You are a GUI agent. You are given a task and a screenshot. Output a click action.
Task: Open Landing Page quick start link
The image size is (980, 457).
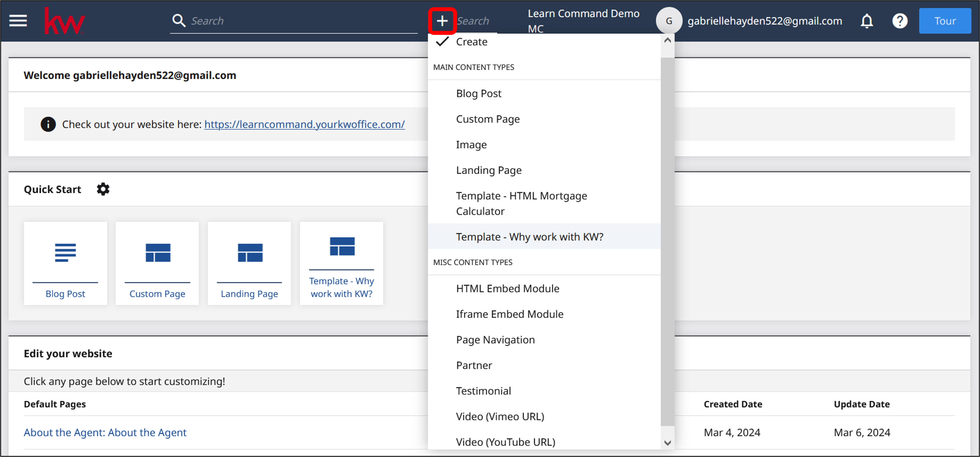coord(249,294)
